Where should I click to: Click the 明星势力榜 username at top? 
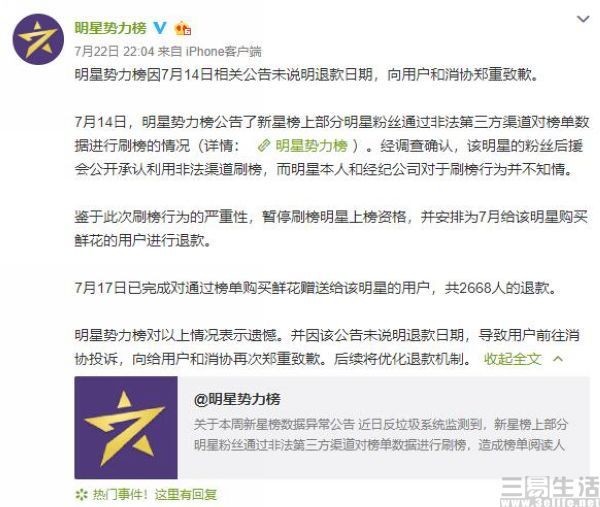pos(110,28)
